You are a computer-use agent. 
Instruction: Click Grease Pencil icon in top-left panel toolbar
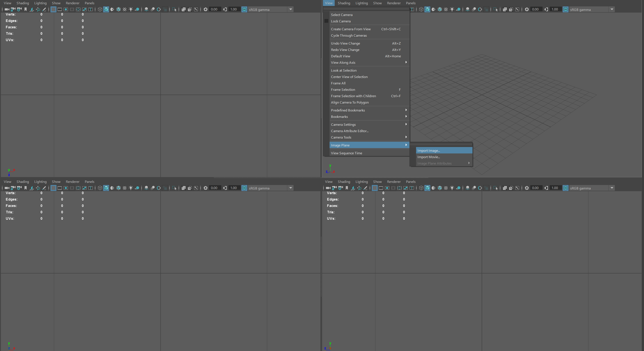point(44,9)
